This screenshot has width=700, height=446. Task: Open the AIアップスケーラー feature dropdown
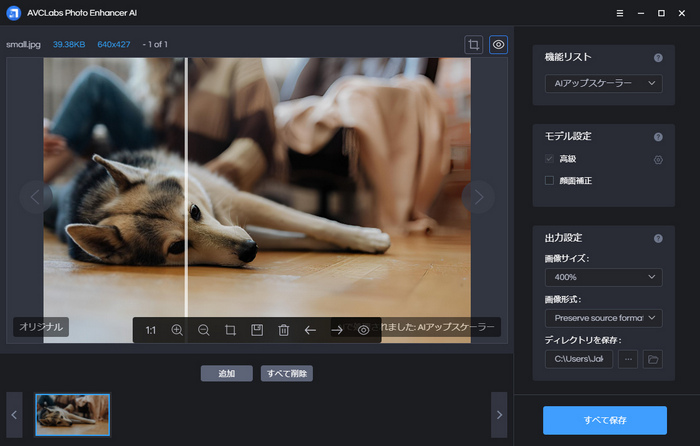[x=604, y=83]
